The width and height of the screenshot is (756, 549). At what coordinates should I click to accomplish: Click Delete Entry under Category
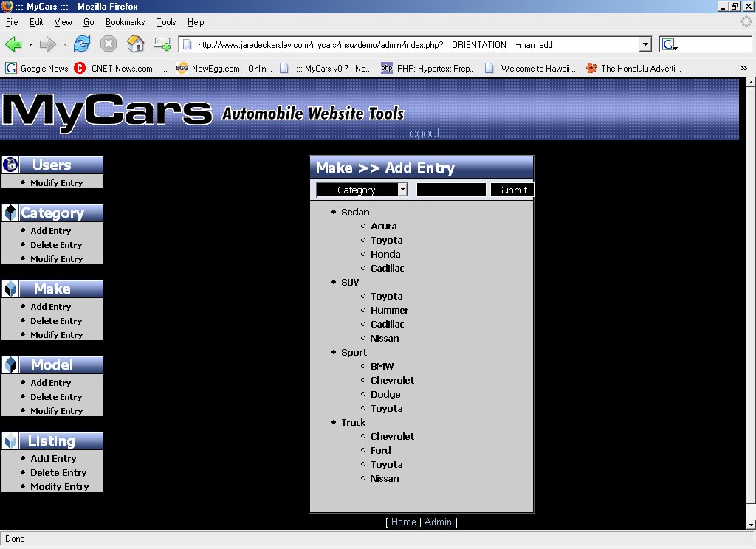click(x=56, y=245)
